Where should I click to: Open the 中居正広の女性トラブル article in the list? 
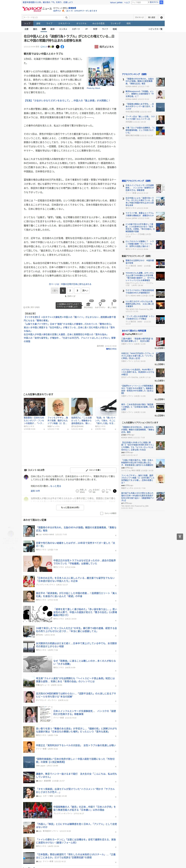point(84,562)
